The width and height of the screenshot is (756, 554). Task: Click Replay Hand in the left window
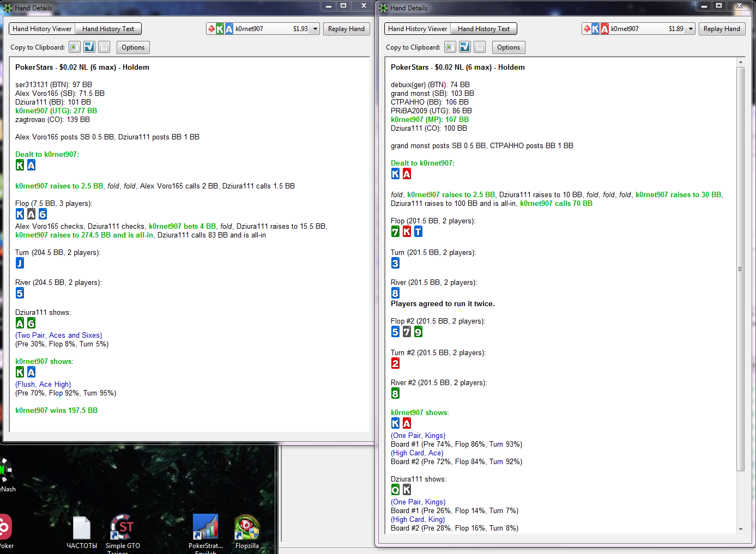(x=346, y=29)
